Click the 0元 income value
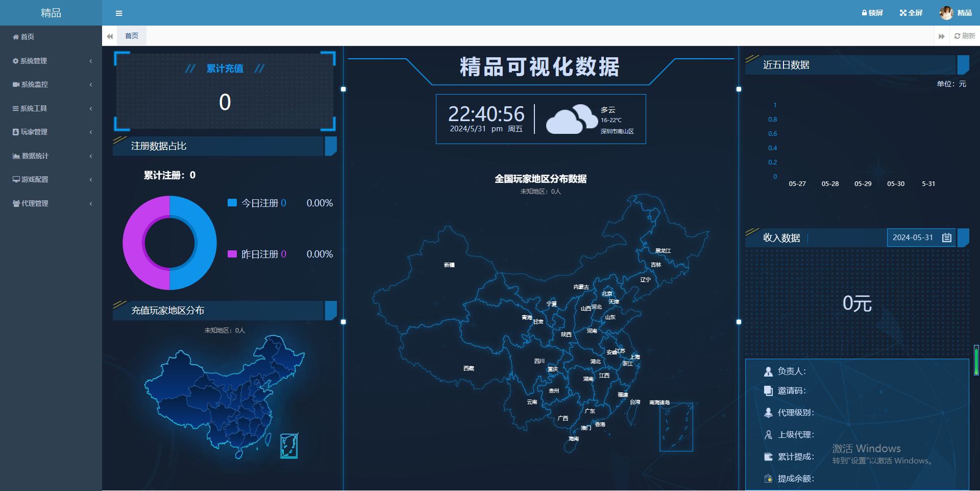Image resolution: width=980 pixels, height=491 pixels. tap(857, 303)
